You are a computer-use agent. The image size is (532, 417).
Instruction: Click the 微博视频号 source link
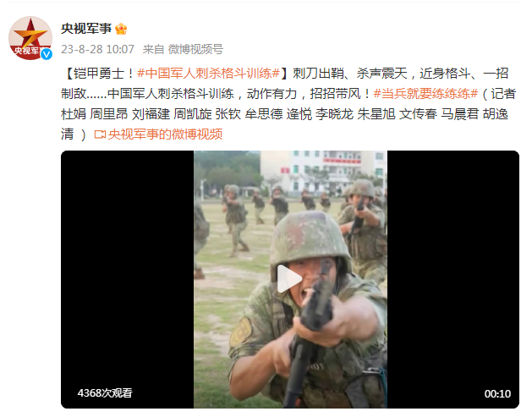click(x=195, y=50)
